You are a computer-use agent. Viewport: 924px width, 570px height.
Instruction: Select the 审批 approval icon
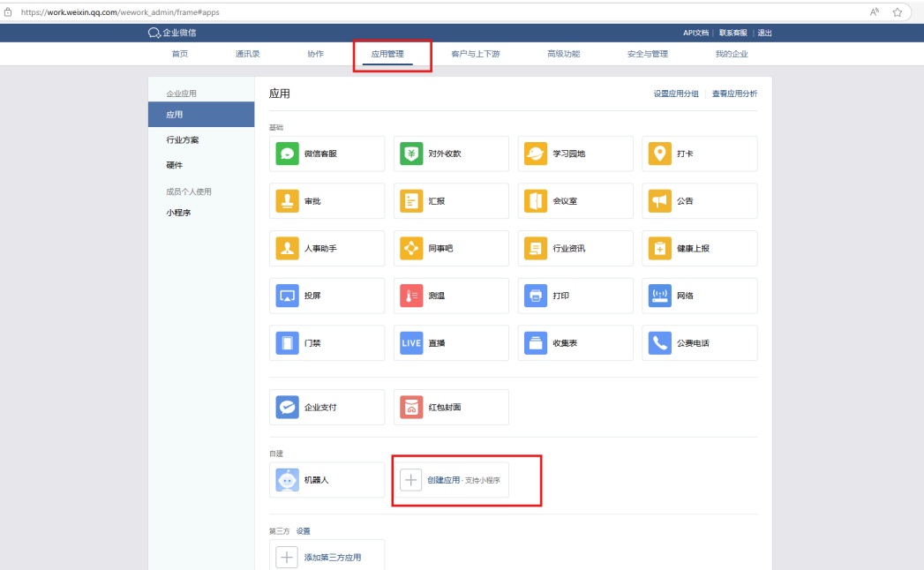point(288,201)
